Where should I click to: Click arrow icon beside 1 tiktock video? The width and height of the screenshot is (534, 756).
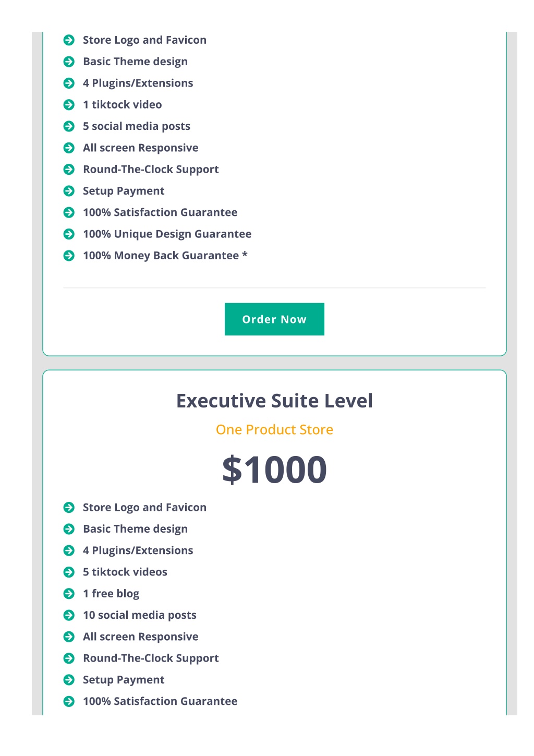click(x=69, y=105)
